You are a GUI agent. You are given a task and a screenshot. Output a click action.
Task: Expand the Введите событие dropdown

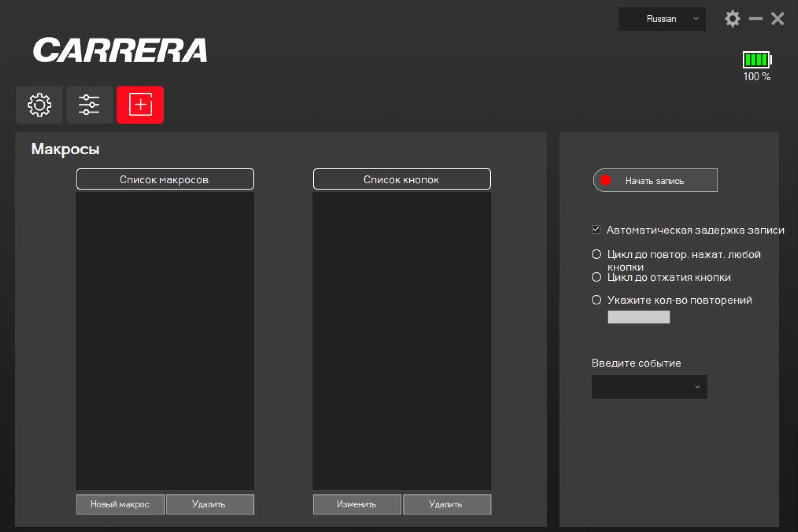coord(649,387)
